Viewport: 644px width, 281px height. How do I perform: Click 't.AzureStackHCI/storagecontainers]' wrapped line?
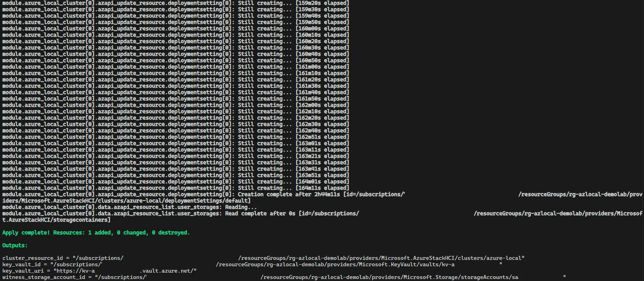56,220
